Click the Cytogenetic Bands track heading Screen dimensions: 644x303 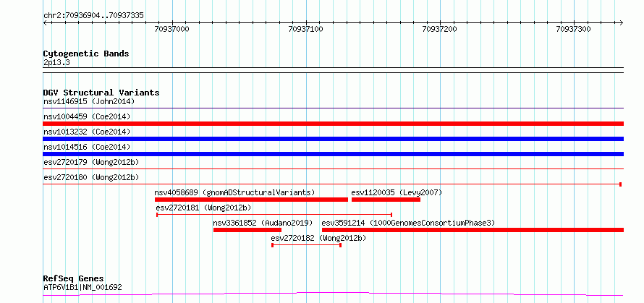[x=86, y=54]
